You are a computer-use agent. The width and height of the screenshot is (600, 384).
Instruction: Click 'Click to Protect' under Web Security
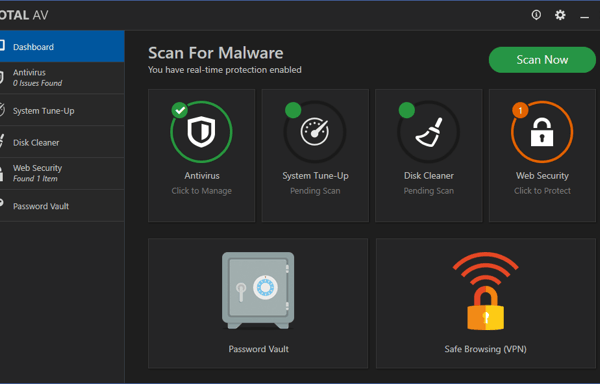tap(542, 191)
